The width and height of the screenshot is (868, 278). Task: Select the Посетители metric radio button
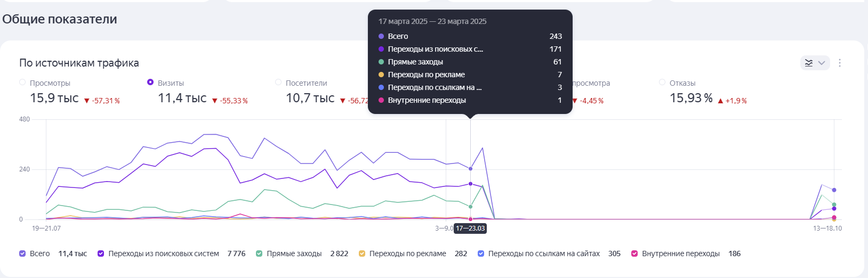(x=278, y=82)
